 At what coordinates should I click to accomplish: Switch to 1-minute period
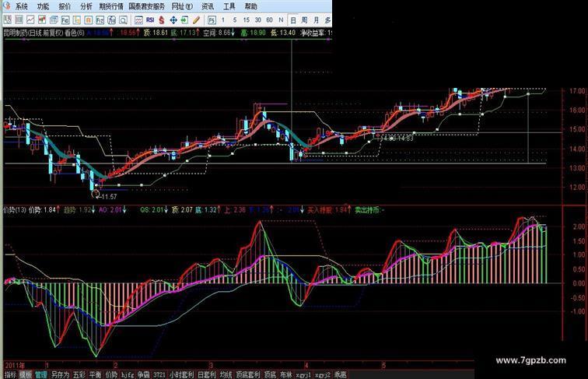pyautogui.click(x=223, y=20)
